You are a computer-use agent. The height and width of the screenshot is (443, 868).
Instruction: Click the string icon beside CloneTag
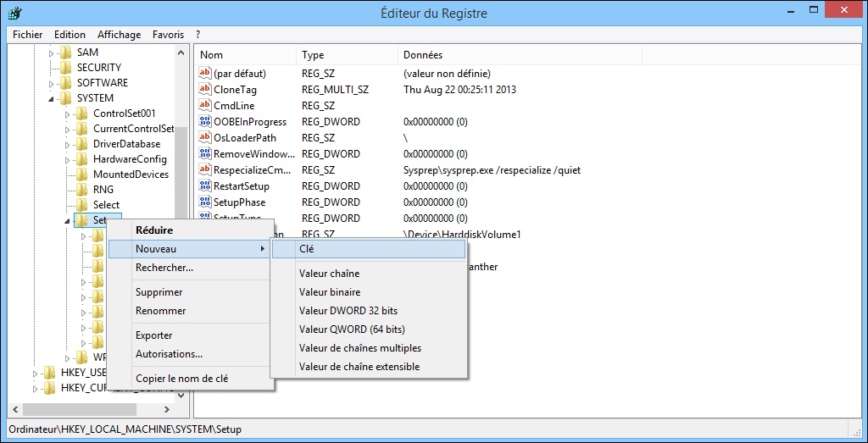click(205, 89)
